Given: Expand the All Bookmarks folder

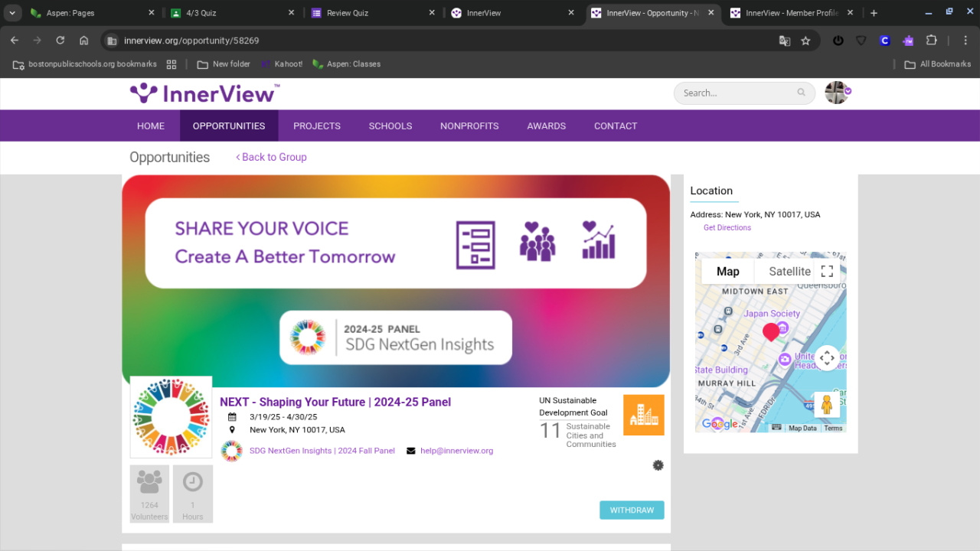Looking at the screenshot, I should (x=938, y=64).
